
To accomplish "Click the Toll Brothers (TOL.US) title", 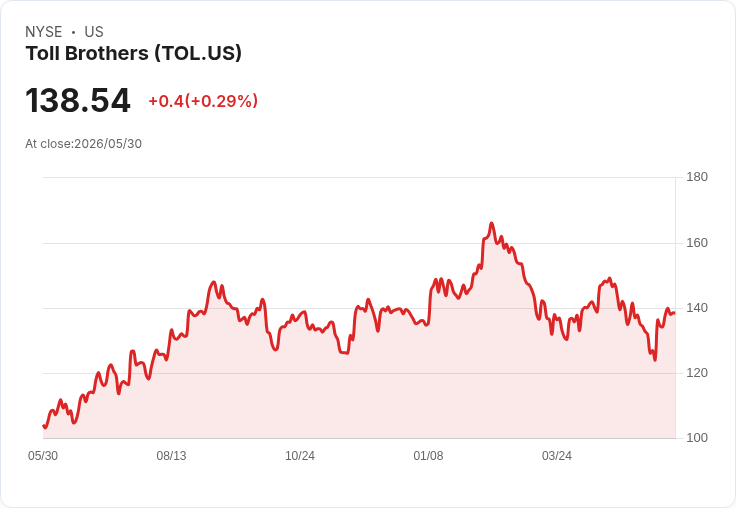I will 134,54.
